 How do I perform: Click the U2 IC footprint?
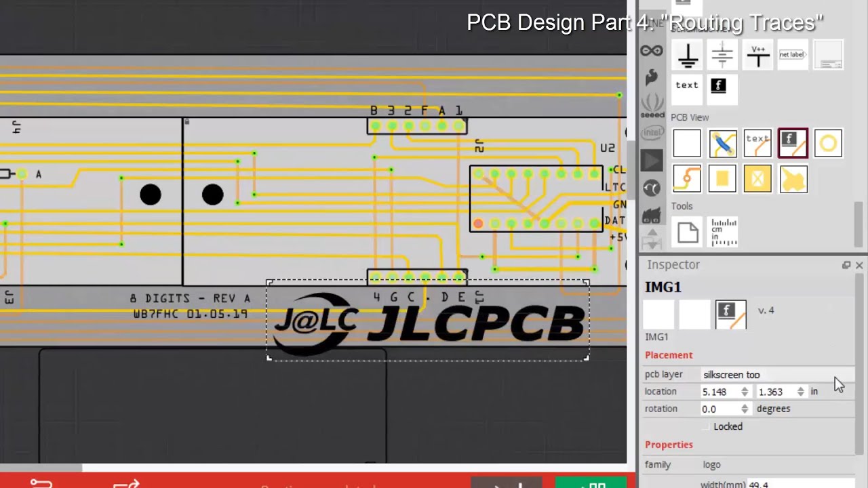click(x=536, y=199)
